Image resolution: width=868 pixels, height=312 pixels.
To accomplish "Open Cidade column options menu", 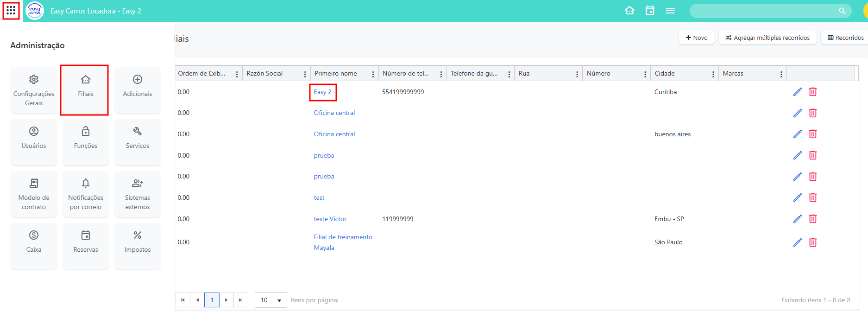I will click(x=713, y=74).
